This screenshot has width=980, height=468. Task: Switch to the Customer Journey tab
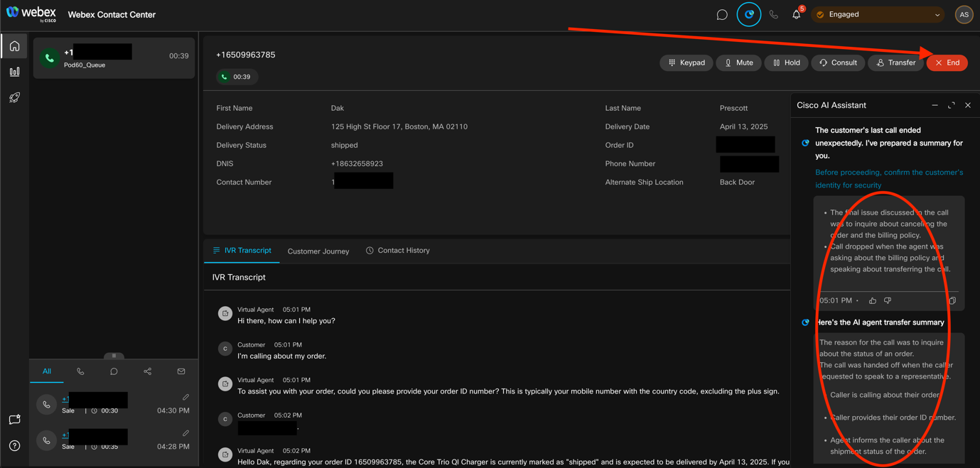[318, 251]
